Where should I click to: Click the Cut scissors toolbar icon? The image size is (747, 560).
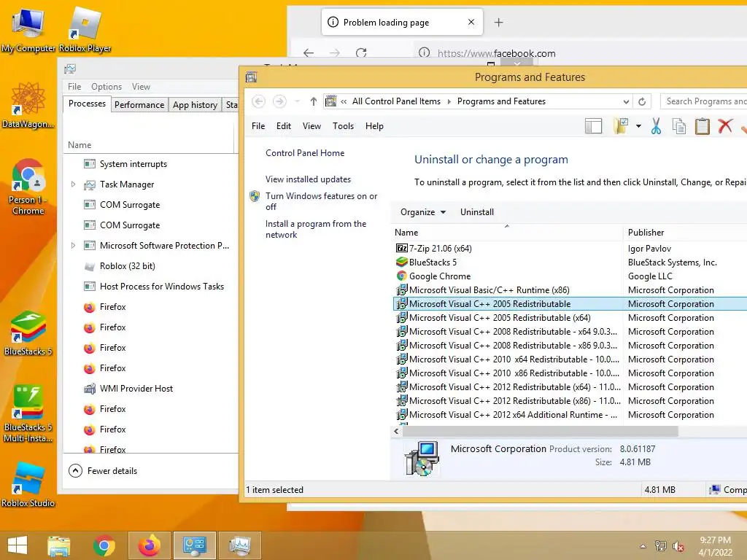(x=656, y=126)
